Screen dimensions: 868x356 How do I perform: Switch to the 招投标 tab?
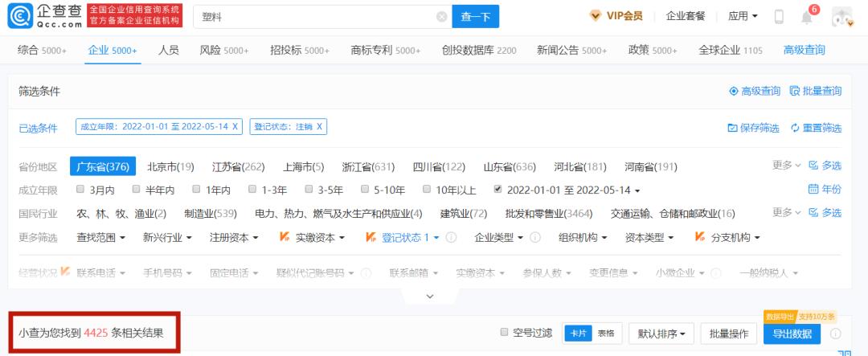pos(300,51)
